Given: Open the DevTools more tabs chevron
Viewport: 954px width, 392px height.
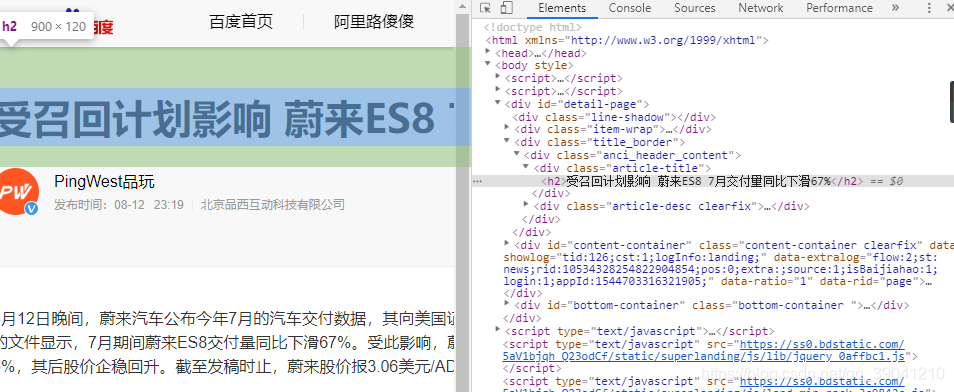Looking at the screenshot, I should tap(895, 8).
